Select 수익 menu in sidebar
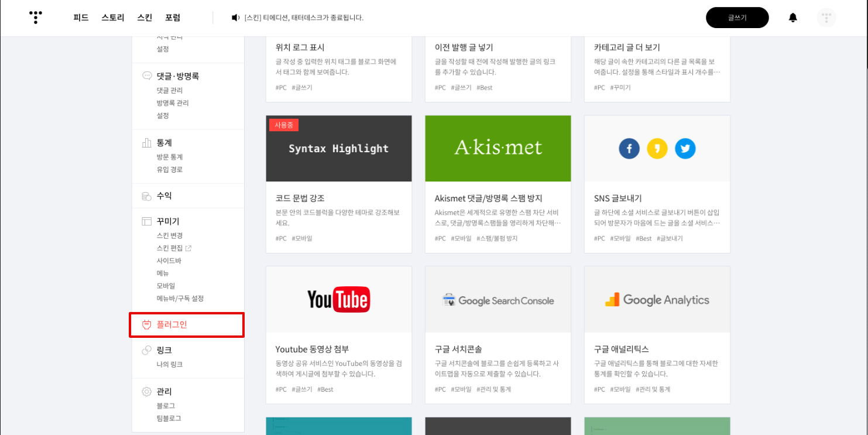The width and height of the screenshot is (868, 435). (164, 196)
